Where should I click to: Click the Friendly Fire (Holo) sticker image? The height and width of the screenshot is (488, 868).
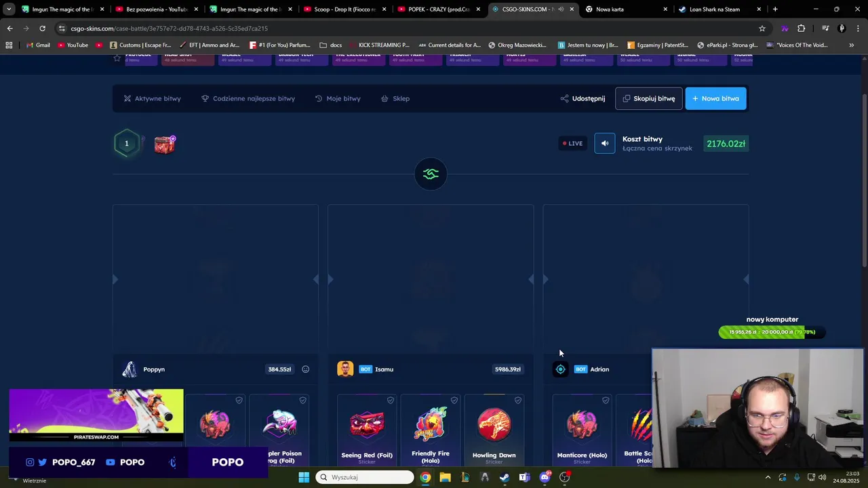431,424
